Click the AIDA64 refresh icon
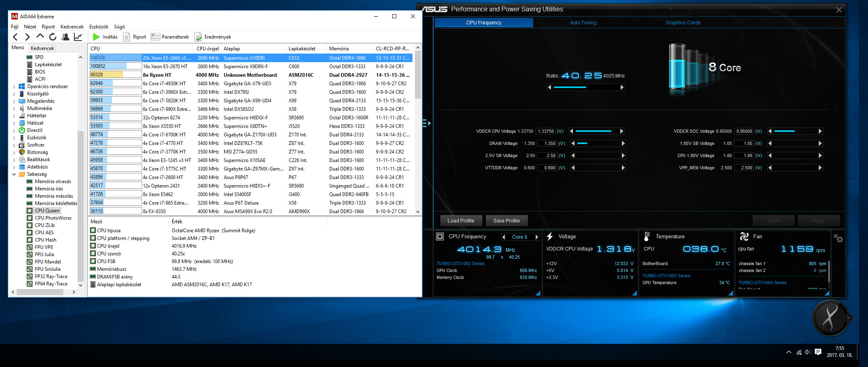868x367 pixels. [x=53, y=37]
